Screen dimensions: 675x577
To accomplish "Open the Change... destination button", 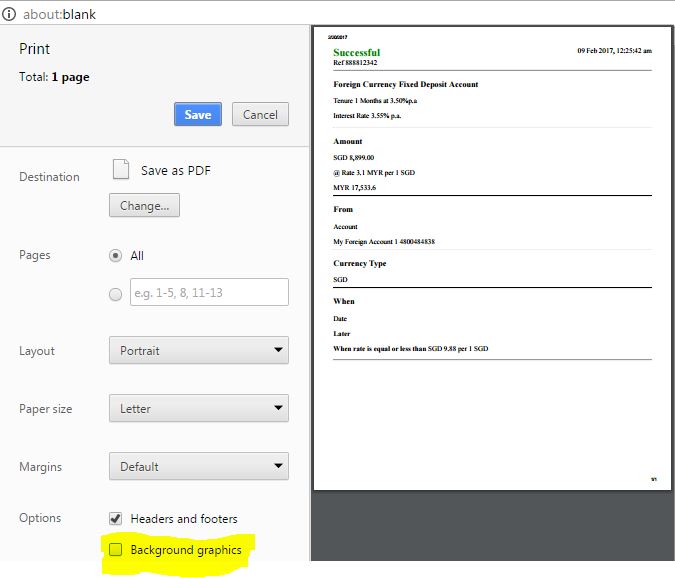I will [x=144, y=205].
